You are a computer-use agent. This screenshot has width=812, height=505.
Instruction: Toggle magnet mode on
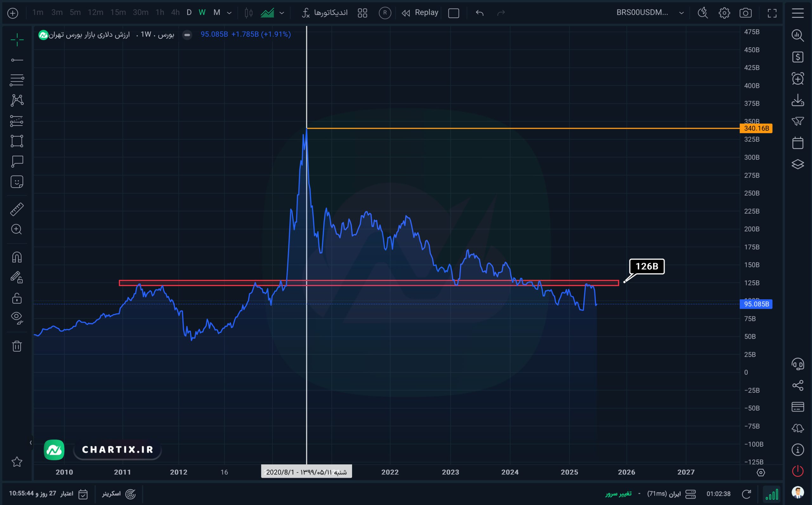pyautogui.click(x=17, y=257)
